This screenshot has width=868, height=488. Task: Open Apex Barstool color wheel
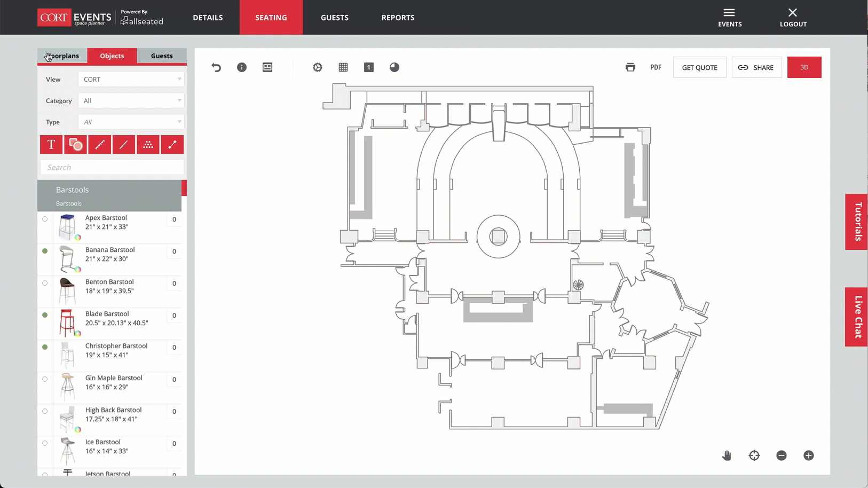click(78, 238)
